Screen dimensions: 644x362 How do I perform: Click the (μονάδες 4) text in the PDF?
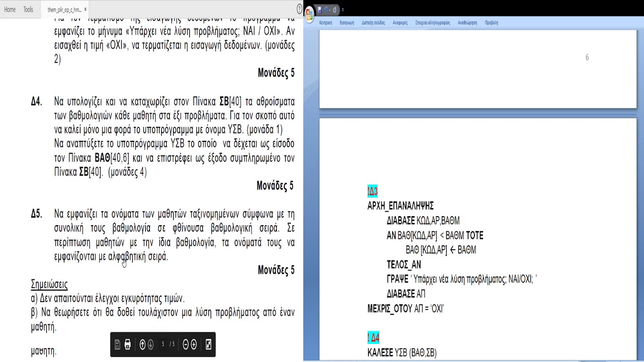127,172
